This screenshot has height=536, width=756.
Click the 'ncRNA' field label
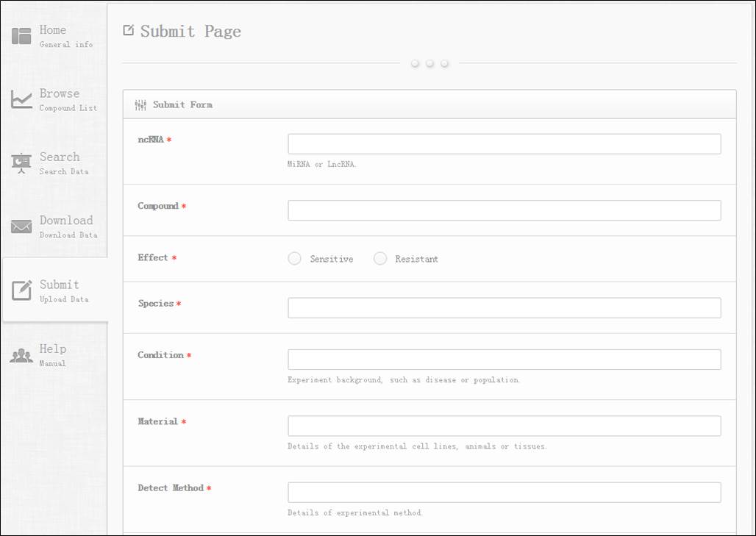pos(151,140)
